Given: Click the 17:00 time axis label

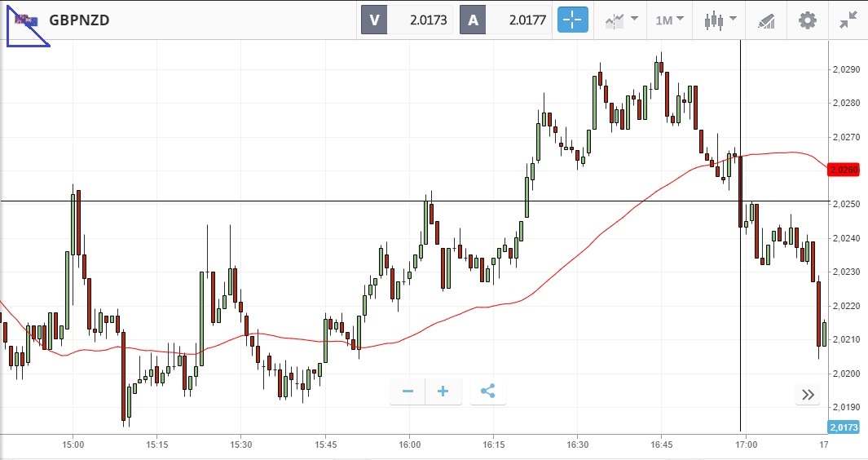Looking at the screenshot, I should click(x=746, y=445).
